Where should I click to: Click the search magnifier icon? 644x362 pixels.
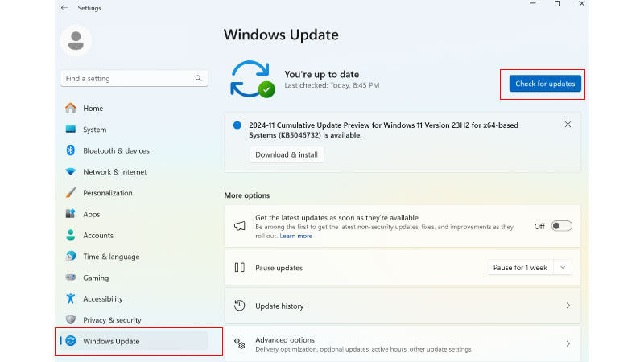click(198, 78)
